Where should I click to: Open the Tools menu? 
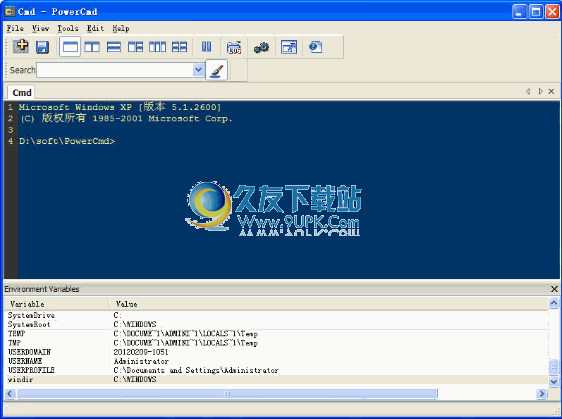[68, 28]
